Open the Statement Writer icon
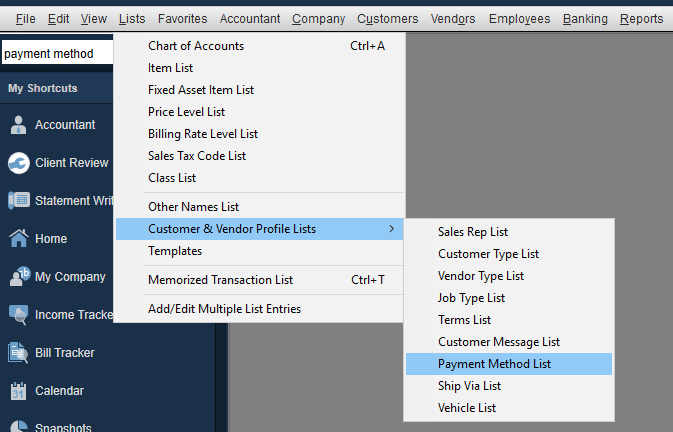Image resolution: width=673 pixels, height=432 pixels. point(18,201)
